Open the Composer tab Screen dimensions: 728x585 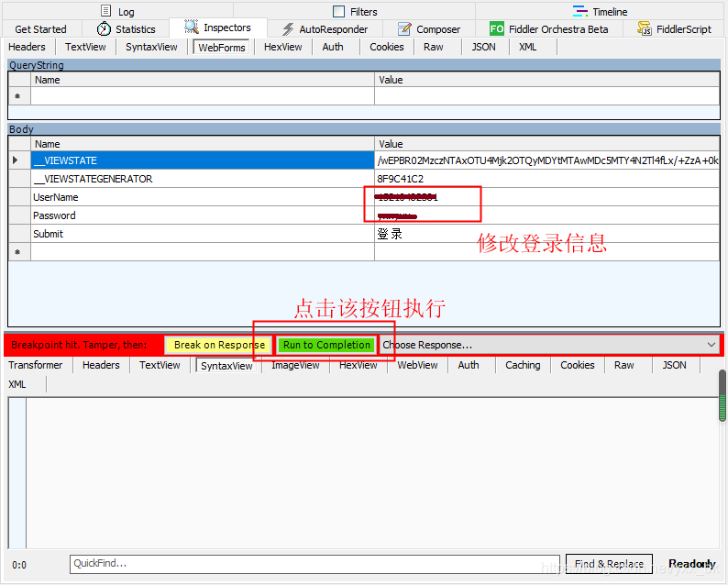[428, 29]
